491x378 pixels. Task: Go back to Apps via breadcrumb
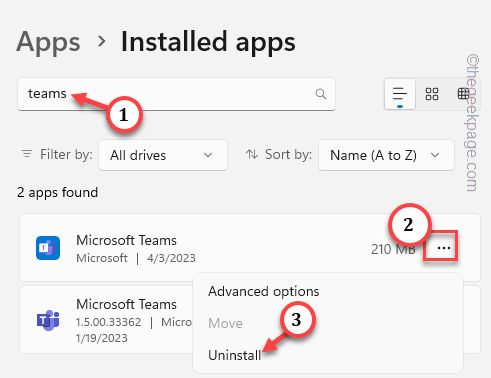click(48, 43)
